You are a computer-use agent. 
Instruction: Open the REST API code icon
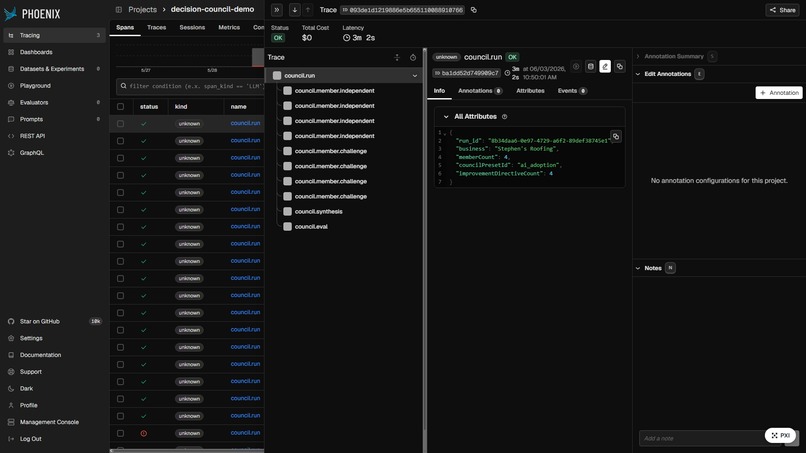[11, 136]
